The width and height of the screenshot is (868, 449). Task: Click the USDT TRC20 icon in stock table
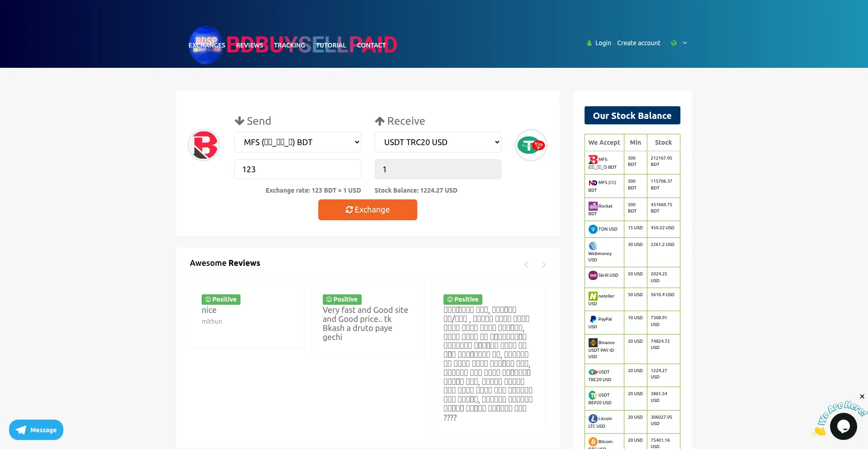coord(593,372)
